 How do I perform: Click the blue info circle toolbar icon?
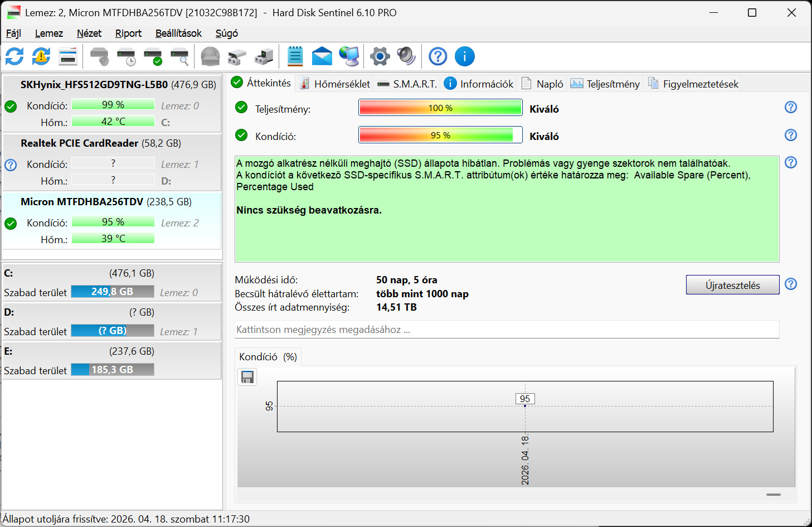tap(465, 56)
